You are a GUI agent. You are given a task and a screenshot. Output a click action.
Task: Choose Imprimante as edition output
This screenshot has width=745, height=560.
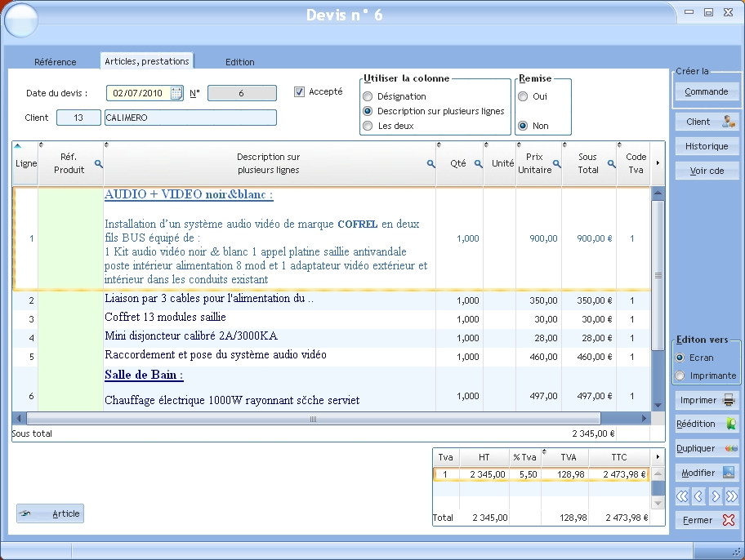pyautogui.click(x=680, y=376)
